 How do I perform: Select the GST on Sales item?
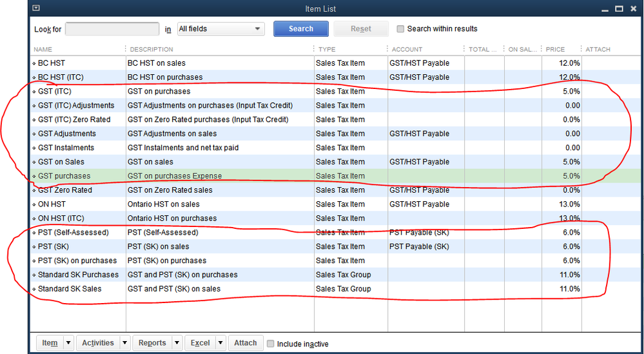point(61,162)
